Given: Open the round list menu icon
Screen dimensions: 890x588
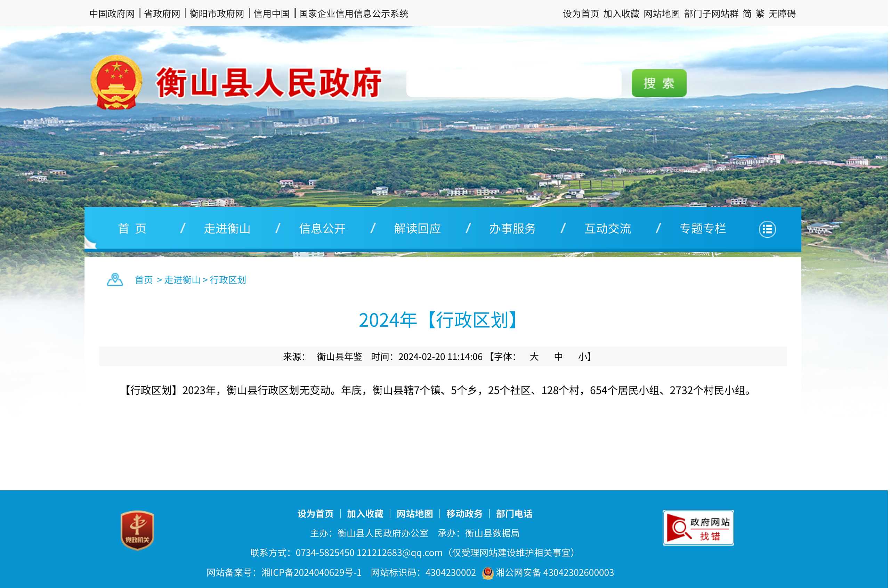Looking at the screenshot, I should point(767,229).
